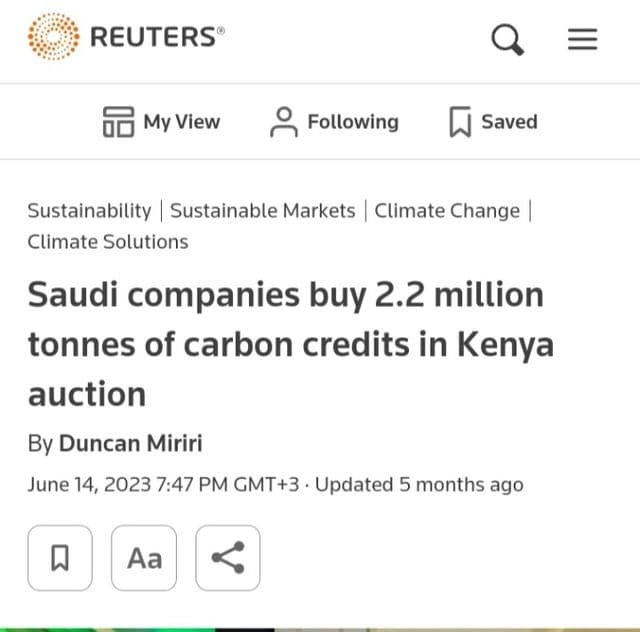Click the My View layout icon
This screenshot has height=632, width=640.
pos(118,122)
